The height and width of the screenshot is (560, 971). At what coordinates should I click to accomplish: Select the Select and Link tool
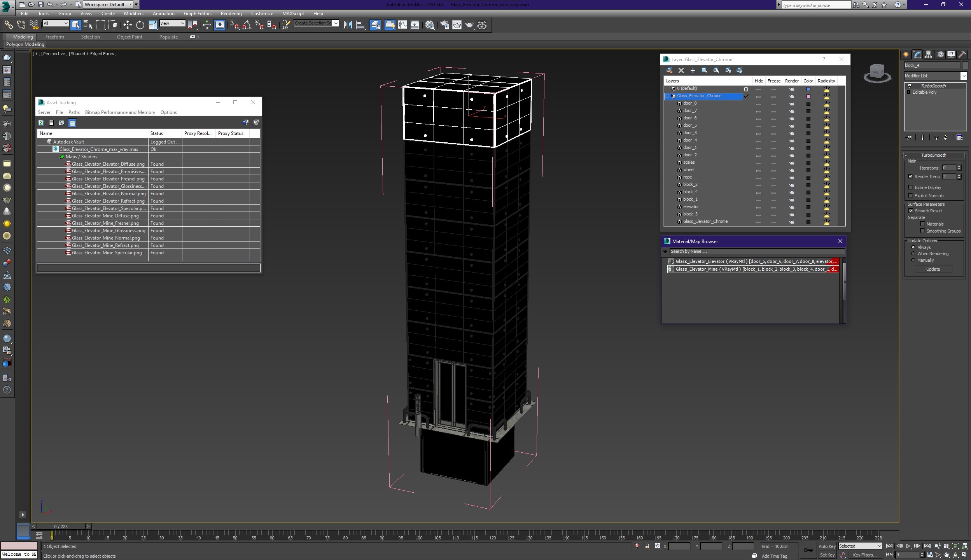click(8, 25)
